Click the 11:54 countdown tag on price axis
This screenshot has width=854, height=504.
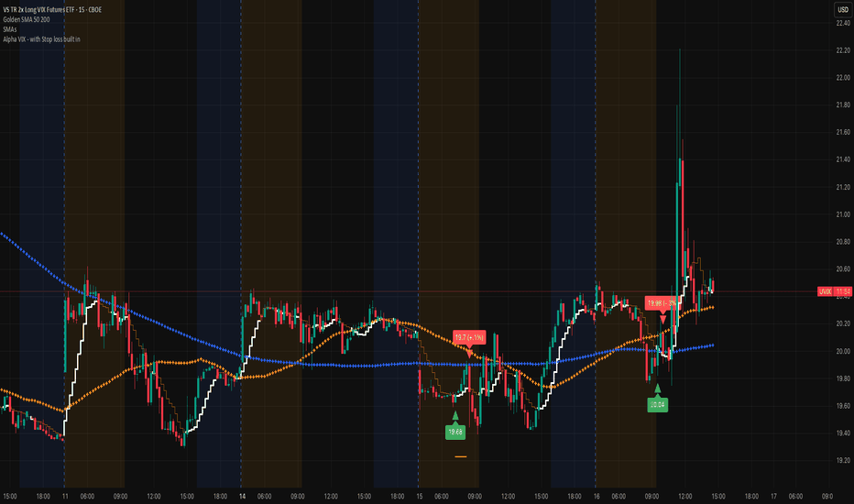tap(843, 291)
